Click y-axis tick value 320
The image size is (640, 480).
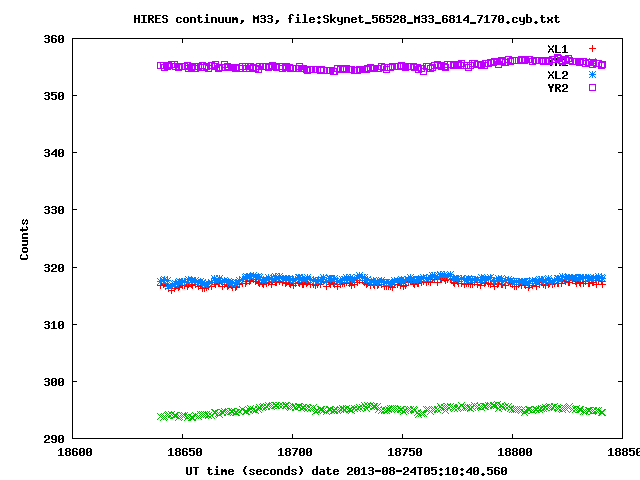coord(54,268)
